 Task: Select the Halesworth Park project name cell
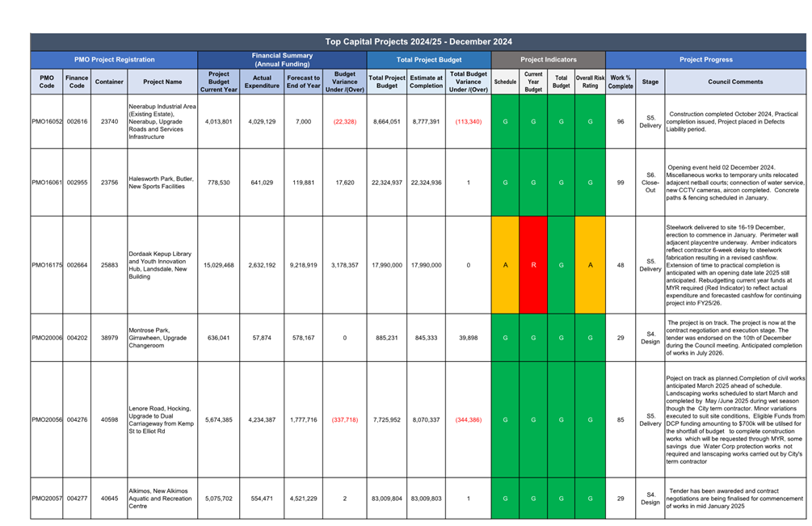point(162,183)
